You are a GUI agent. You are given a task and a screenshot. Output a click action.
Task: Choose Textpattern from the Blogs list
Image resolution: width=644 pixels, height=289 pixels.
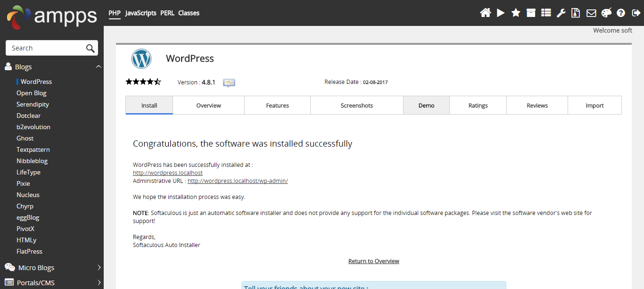33,149
